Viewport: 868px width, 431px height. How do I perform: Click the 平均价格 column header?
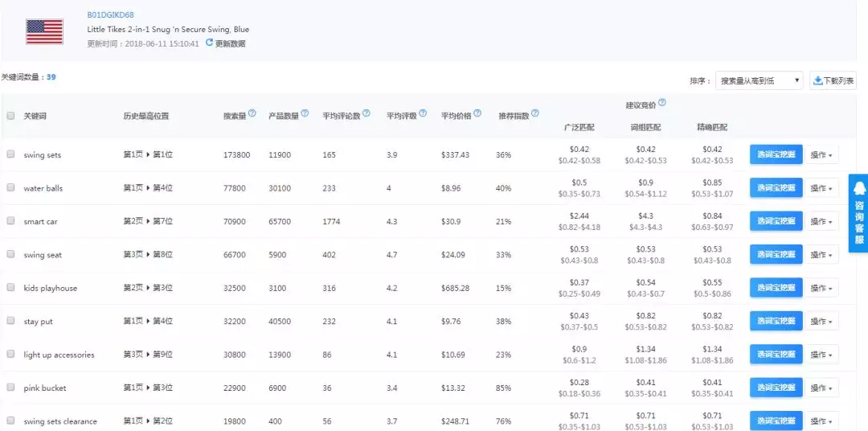[x=457, y=117]
